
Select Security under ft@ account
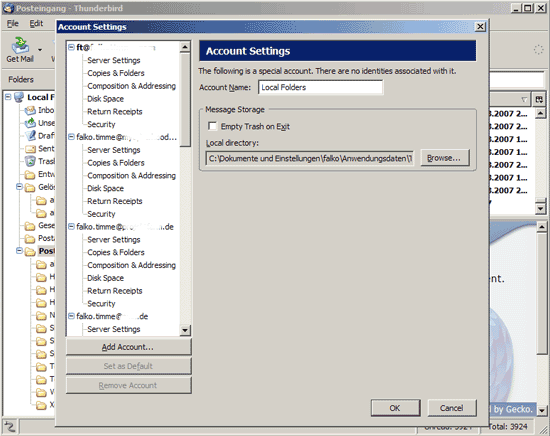(101, 124)
